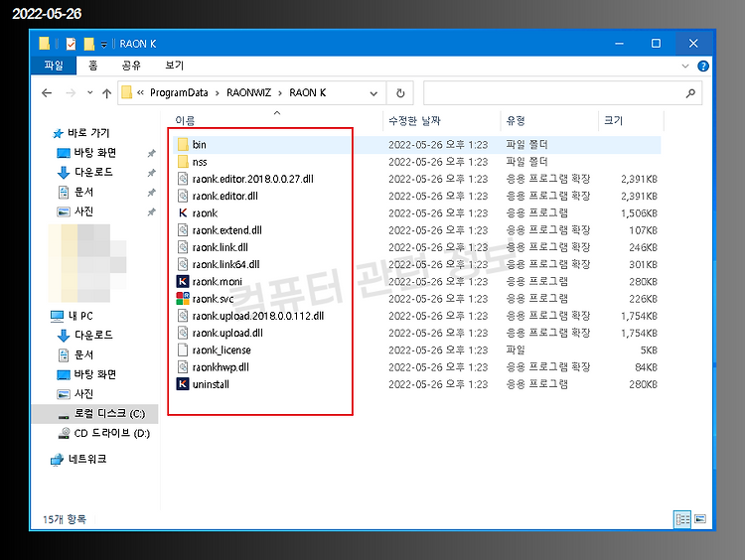Select raonkhwp.dll file icon
The image size is (745, 560).
[x=183, y=366]
